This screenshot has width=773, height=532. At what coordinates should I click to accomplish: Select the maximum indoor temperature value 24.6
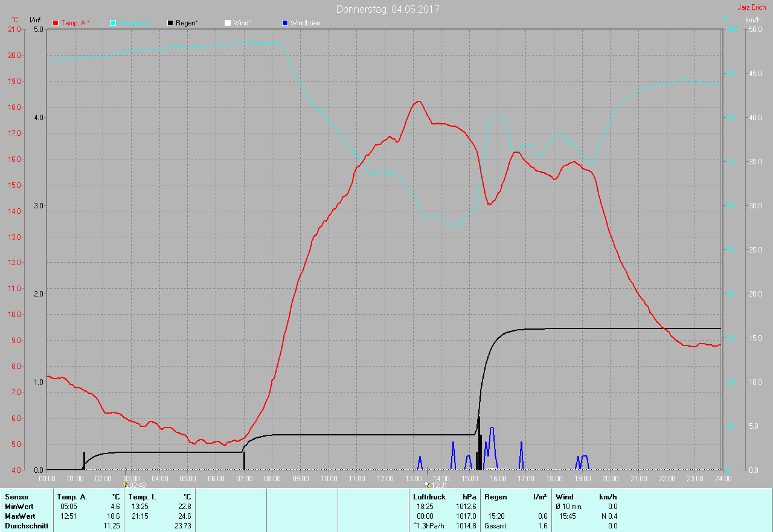point(184,516)
